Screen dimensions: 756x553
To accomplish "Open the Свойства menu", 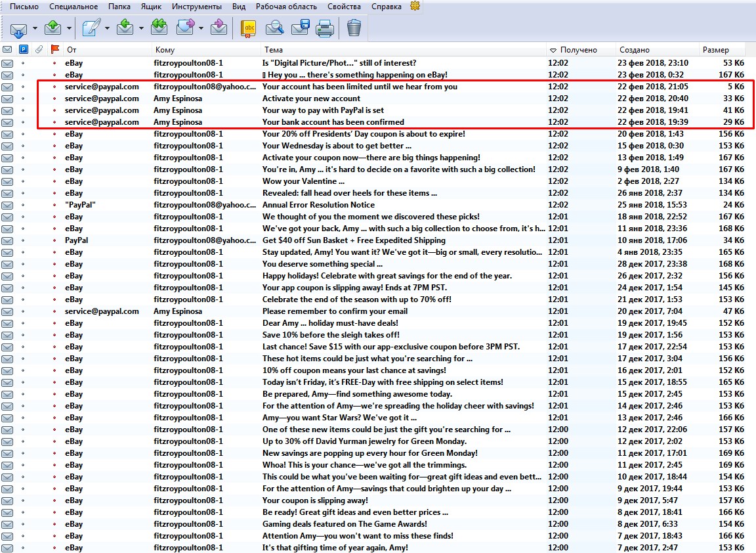I will click(345, 7).
